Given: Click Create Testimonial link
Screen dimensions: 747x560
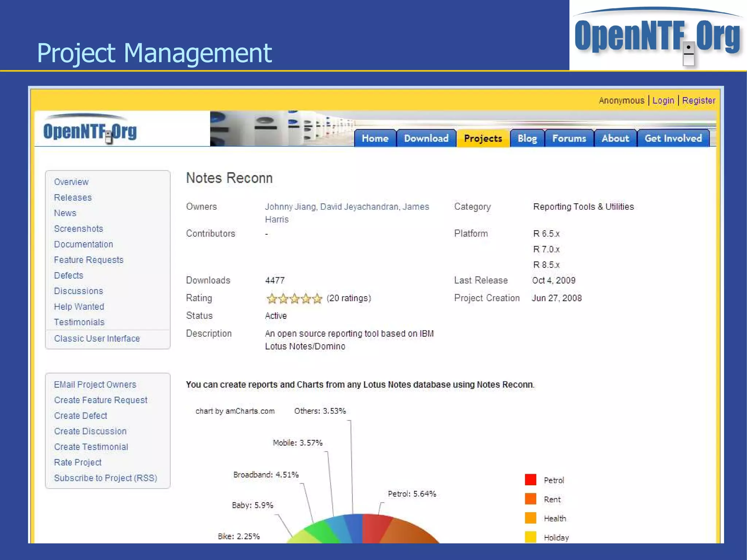Looking at the screenshot, I should [91, 447].
